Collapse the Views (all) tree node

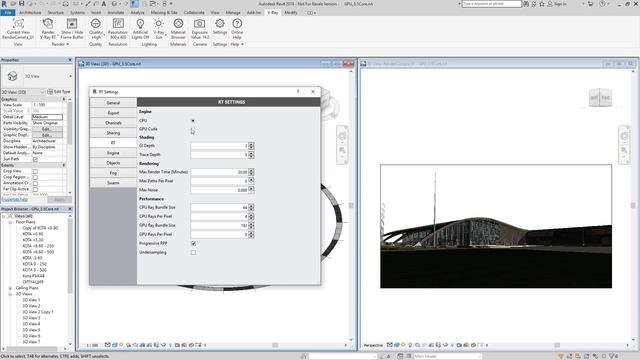pyautogui.click(x=4, y=216)
